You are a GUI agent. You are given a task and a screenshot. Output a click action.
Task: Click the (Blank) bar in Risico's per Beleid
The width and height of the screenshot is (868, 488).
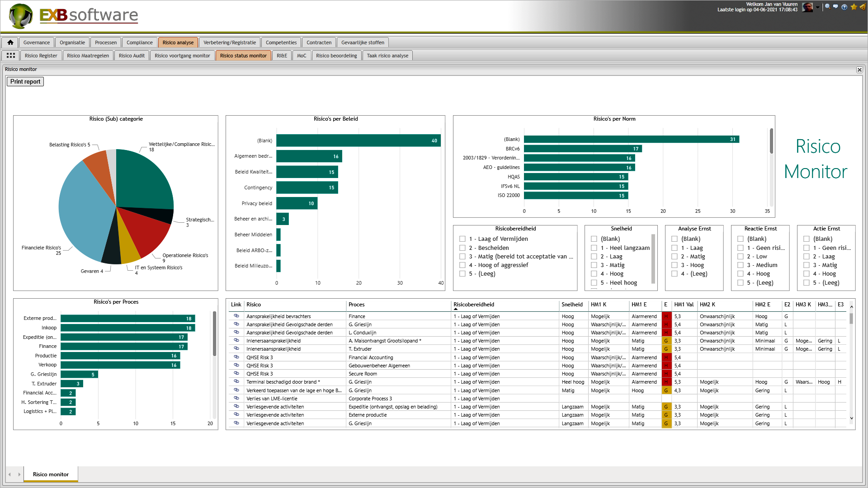[x=358, y=141]
